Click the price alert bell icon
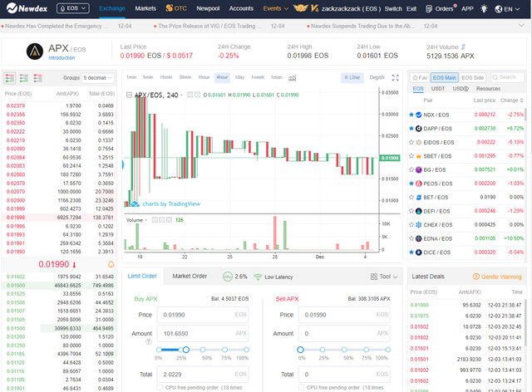The width and height of the screenshot is (532, 392). [x=111, y=264]
